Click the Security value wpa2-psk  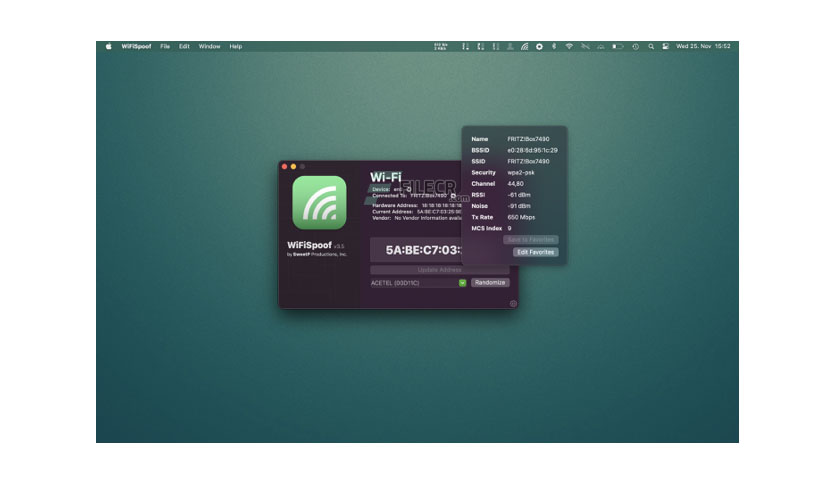click(520, 173)
